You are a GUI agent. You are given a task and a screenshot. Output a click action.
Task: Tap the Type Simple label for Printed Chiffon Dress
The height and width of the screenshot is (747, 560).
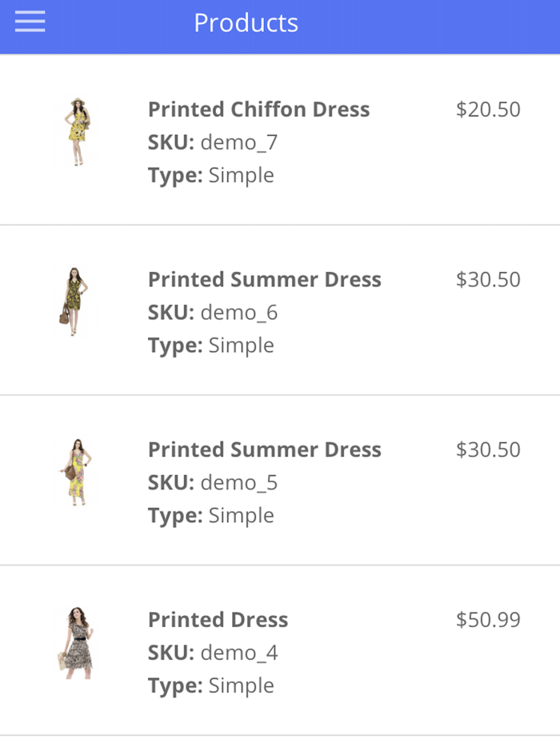[x=210, y=174]
